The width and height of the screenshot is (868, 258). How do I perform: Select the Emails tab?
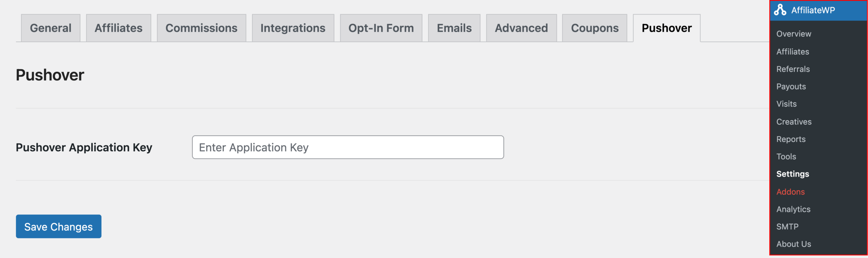click(x=454, y=28)
